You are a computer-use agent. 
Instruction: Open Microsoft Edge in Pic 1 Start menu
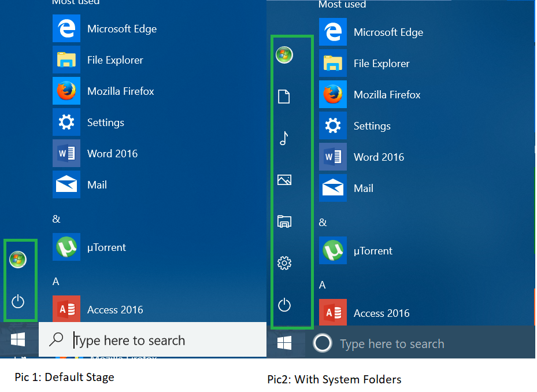click(105, 28)
